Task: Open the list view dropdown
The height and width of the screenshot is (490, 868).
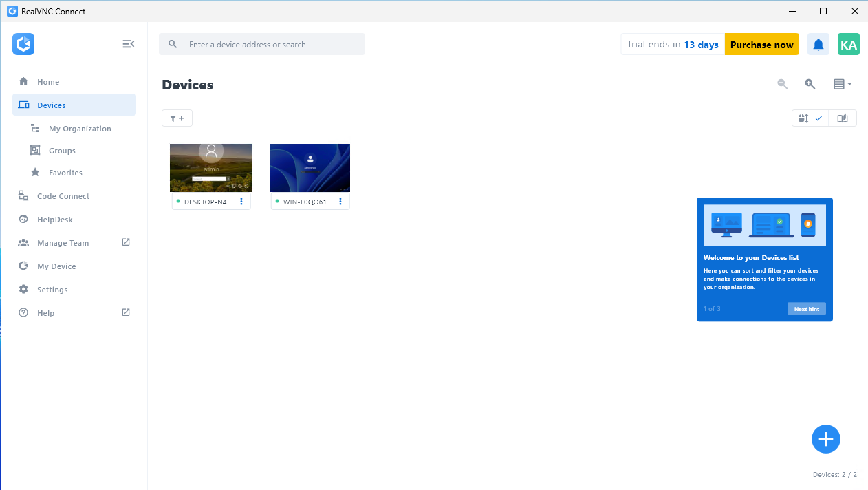Action: pyautogui.click(x=842, y=84)
